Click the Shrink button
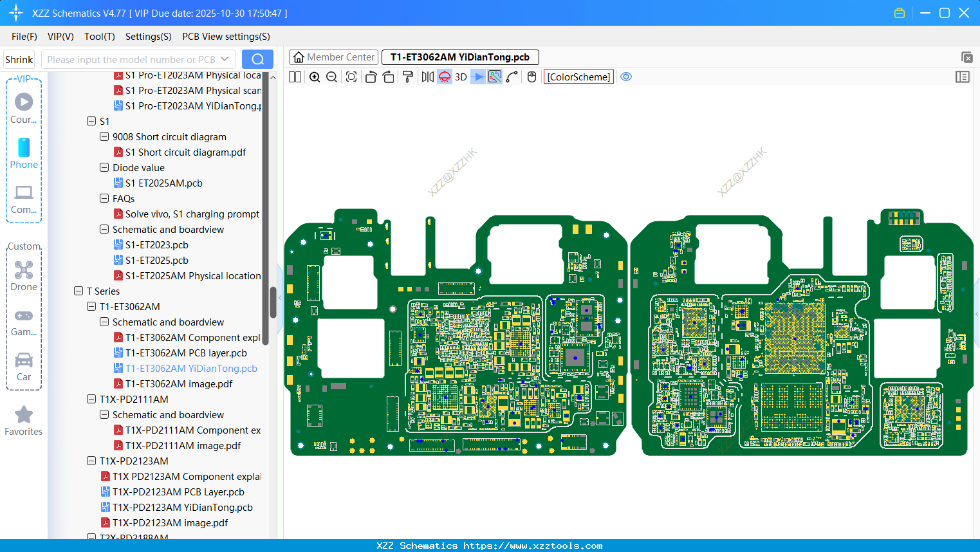Screen dimensions: 980x552 point(19,59)
